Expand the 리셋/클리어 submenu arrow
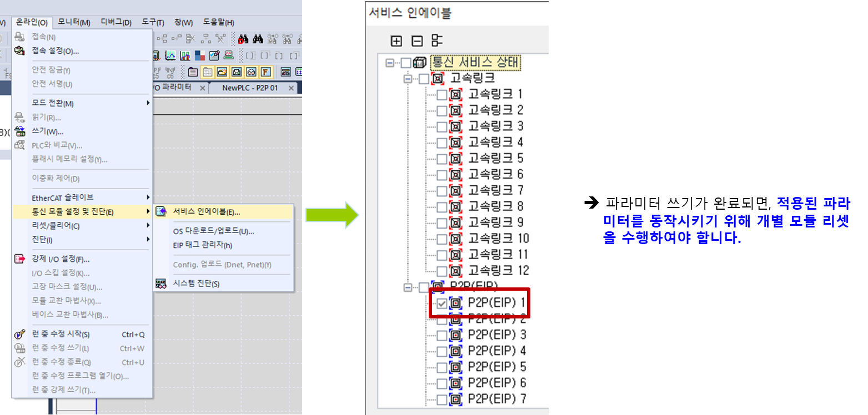 pyautogui.click(x=148, y=225)
